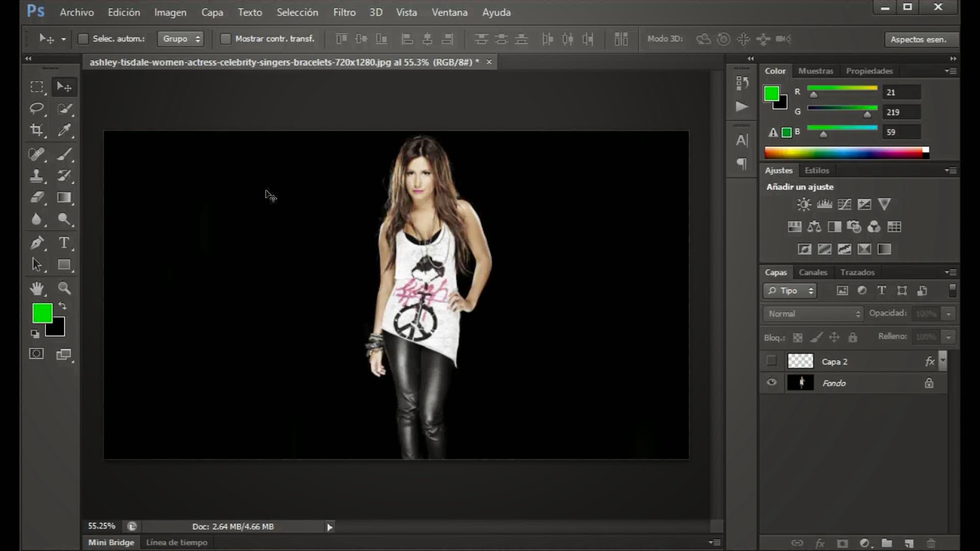Select the History Brush tool
The width and height of the screenshot is (980, 551).
[x=64, y=176]
